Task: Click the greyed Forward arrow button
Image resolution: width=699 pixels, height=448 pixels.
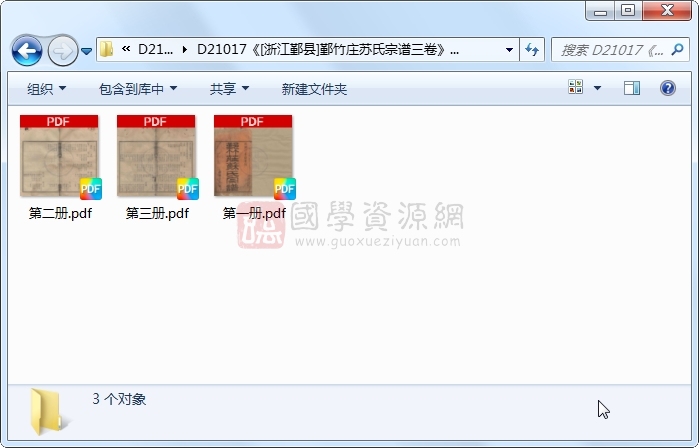Action: click(62, 51)
